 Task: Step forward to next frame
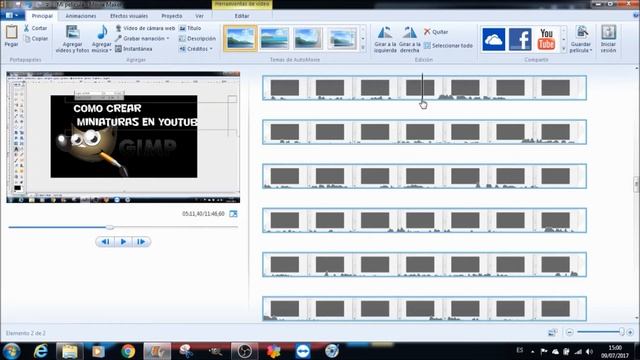coord(141,242)
